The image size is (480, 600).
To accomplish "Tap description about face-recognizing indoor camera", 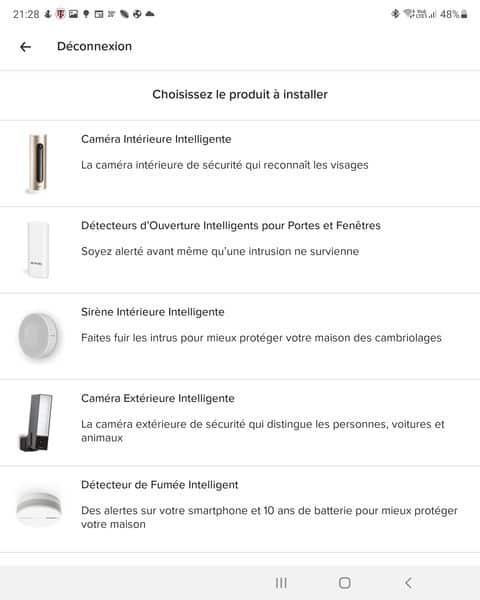I will pyautogui.click(x=225, y=165).
